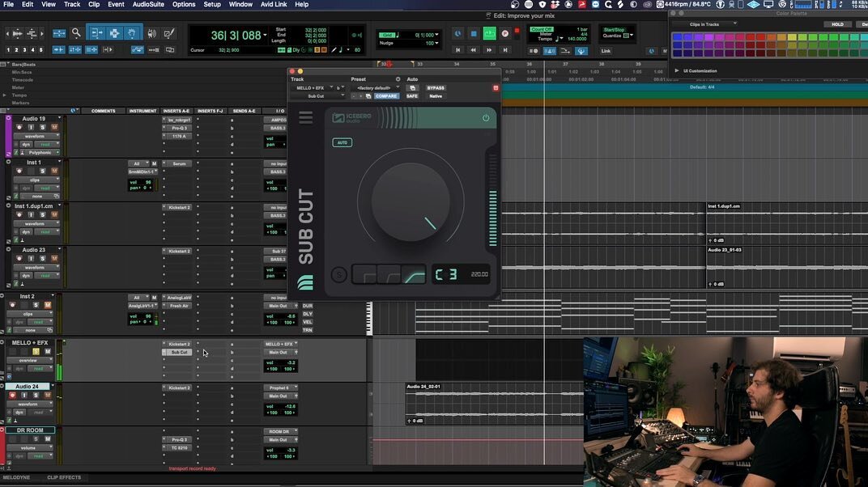The image size is (868, 487).
Task: Recall zoom preset 1
Action: coord(8,49)
